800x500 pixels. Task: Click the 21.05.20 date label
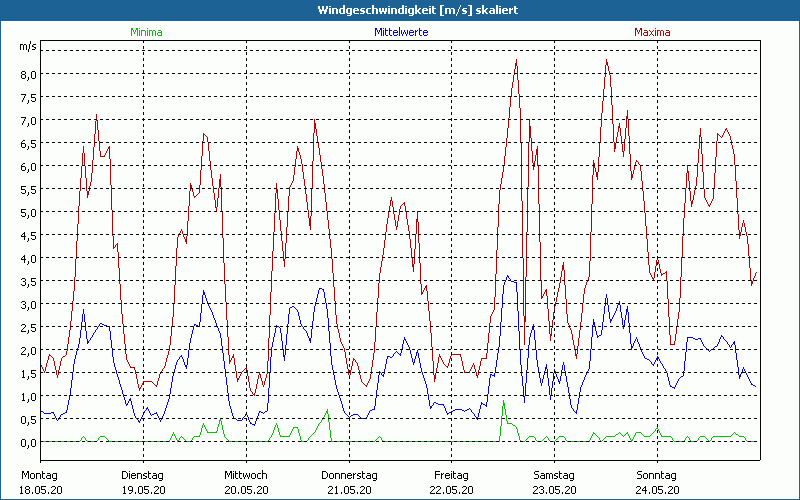click(349, 489)
